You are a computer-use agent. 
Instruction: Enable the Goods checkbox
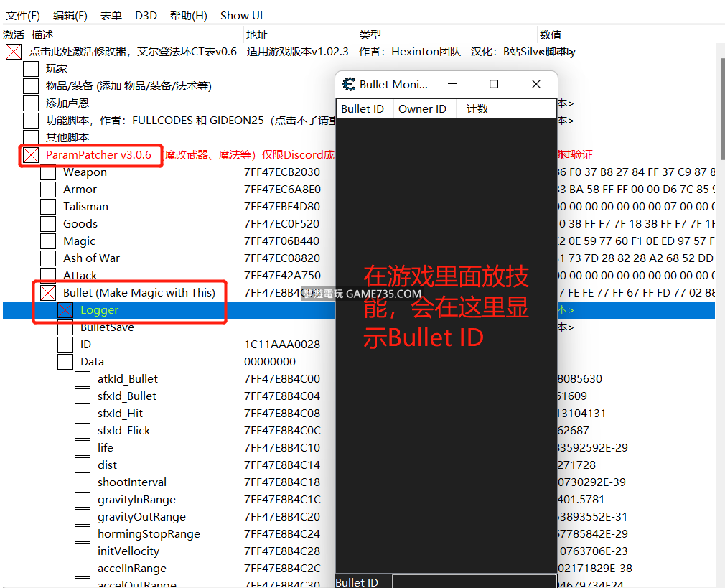(48, 224)
